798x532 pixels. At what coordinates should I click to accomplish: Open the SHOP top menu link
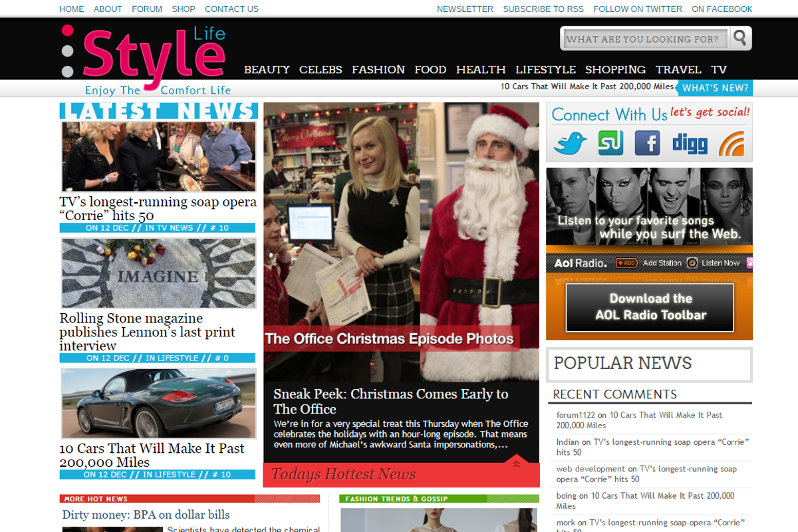[x=184, y=9]
